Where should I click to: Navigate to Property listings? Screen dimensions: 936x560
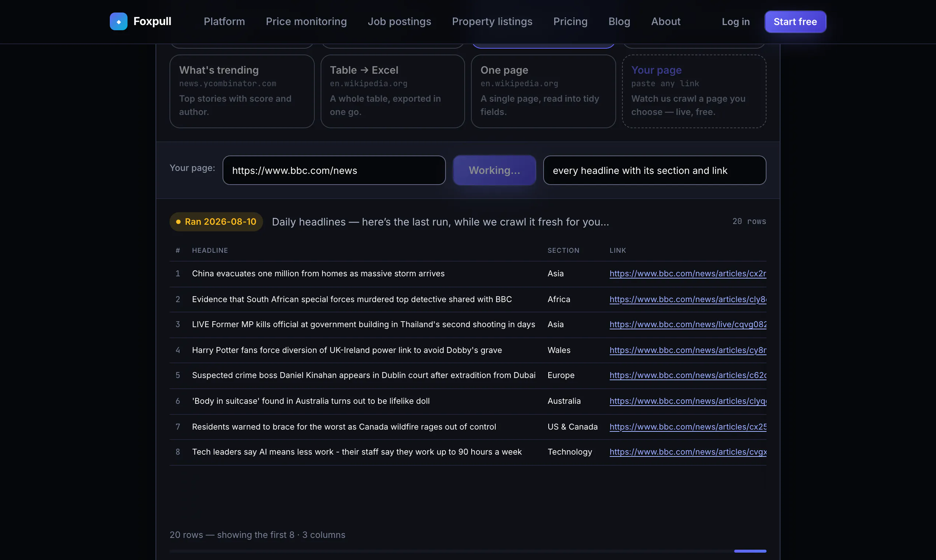[x=492, y=21]
